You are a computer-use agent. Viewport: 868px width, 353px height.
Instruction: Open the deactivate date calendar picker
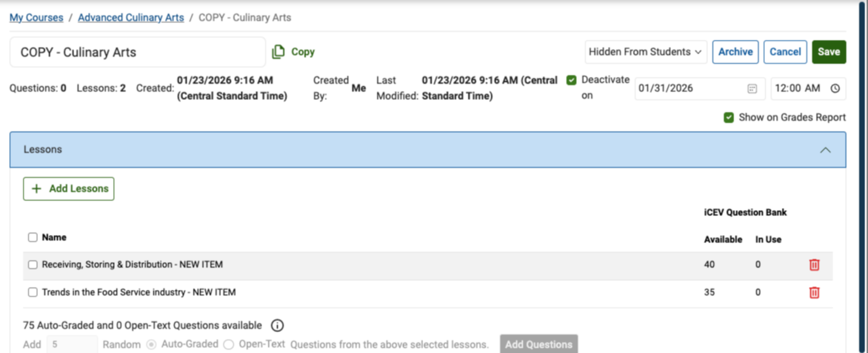point(752,89)
